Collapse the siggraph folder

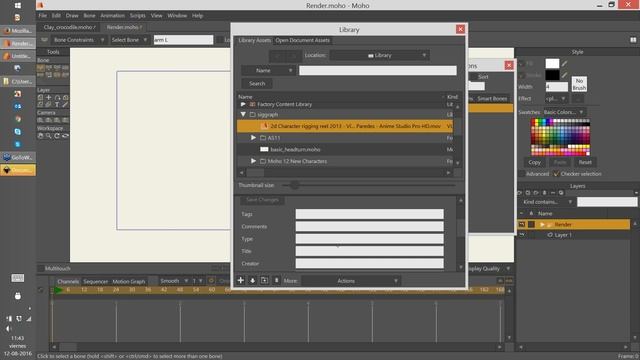[243, 115]
